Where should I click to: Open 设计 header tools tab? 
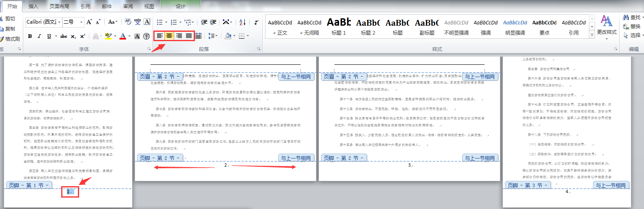181,6
